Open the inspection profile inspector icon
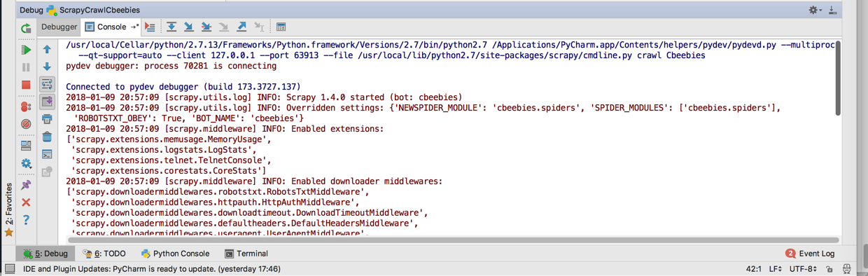Viewport: 868px width, 276px height. (847, 269)
